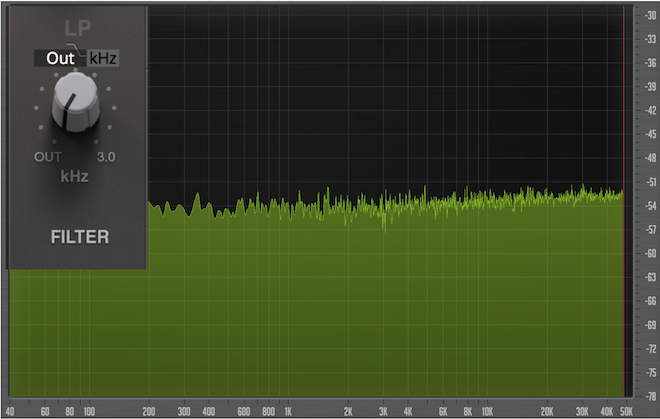
Task: Click the 600 Hz frequency axis label
Action: (244, 411)
